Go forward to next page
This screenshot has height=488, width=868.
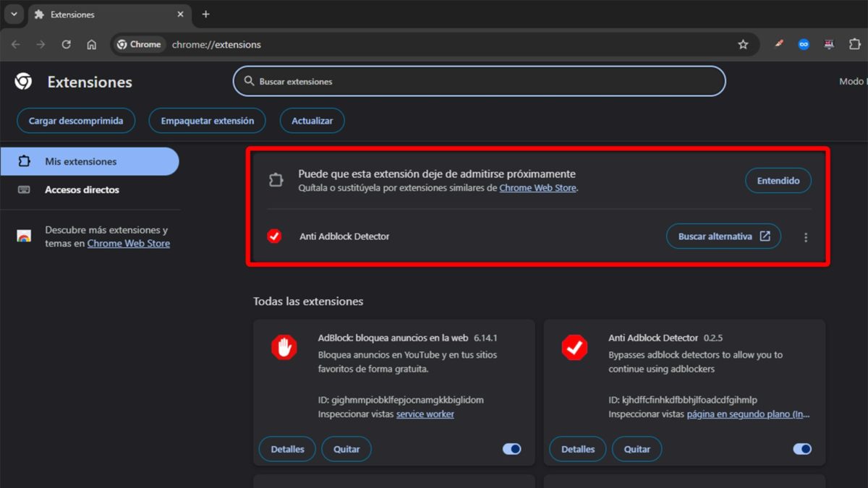41,44
